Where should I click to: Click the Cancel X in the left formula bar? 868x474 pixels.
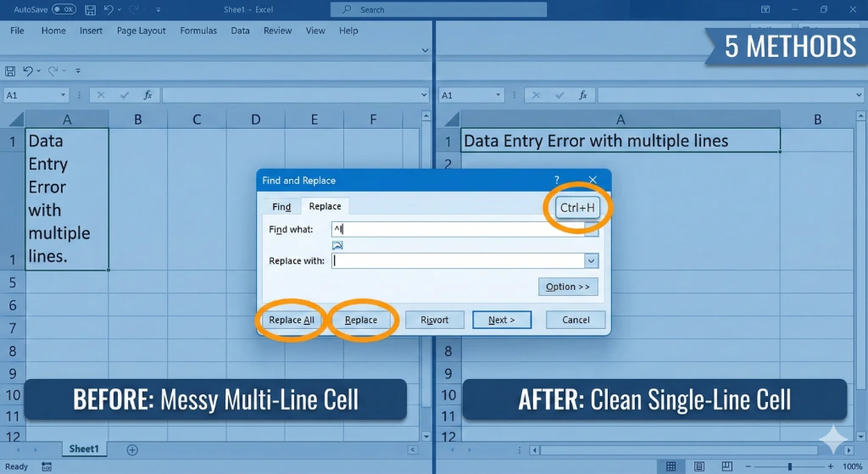(101, 95)
